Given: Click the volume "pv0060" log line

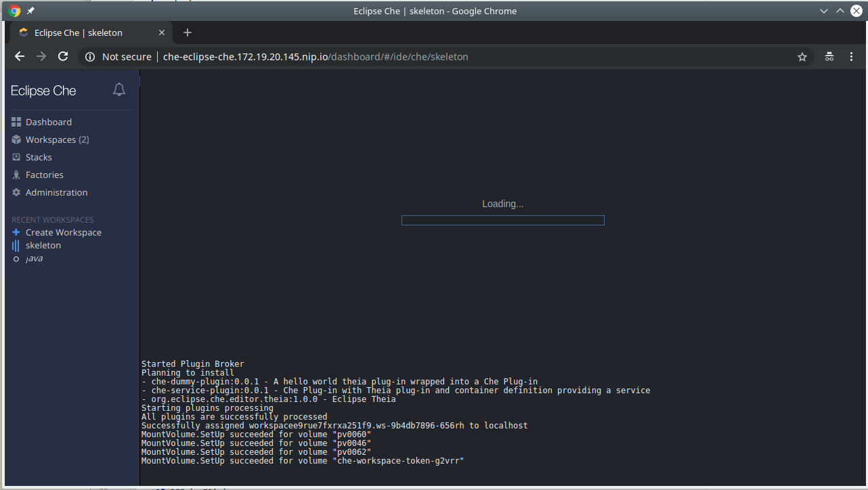Looking at the screenshot, I should coord(257,435).
